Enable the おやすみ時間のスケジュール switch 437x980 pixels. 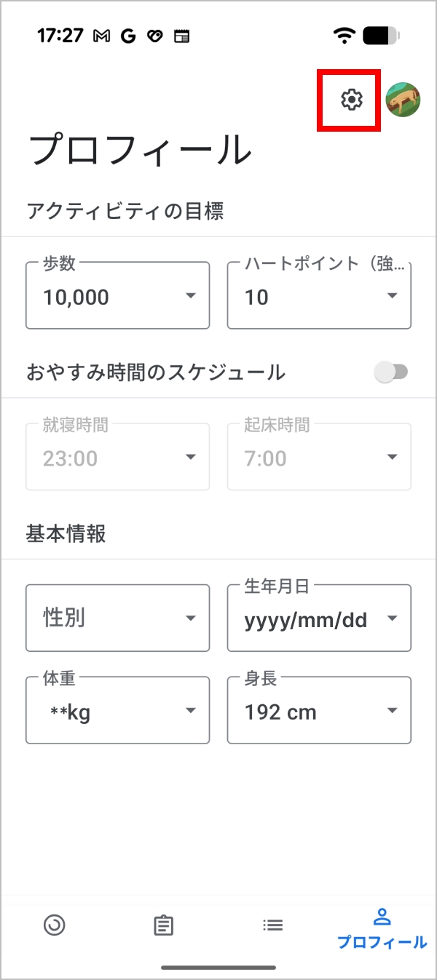point(390,373)
